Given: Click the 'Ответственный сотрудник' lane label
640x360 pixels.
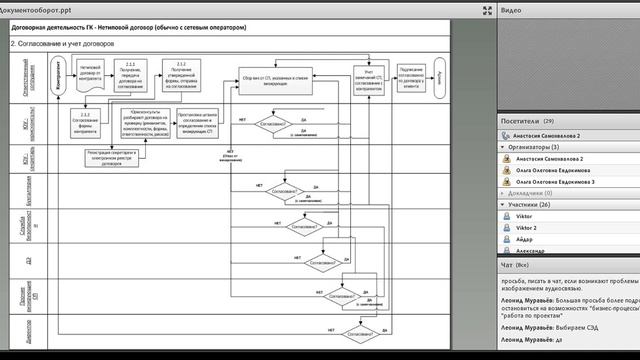Looking at the screenshot, I should 28,78.
